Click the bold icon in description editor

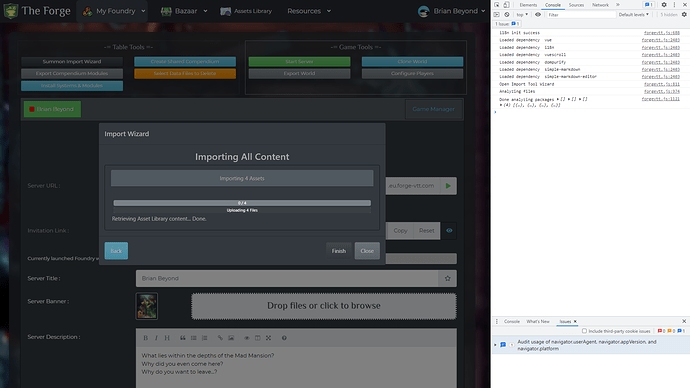point(145,338)
